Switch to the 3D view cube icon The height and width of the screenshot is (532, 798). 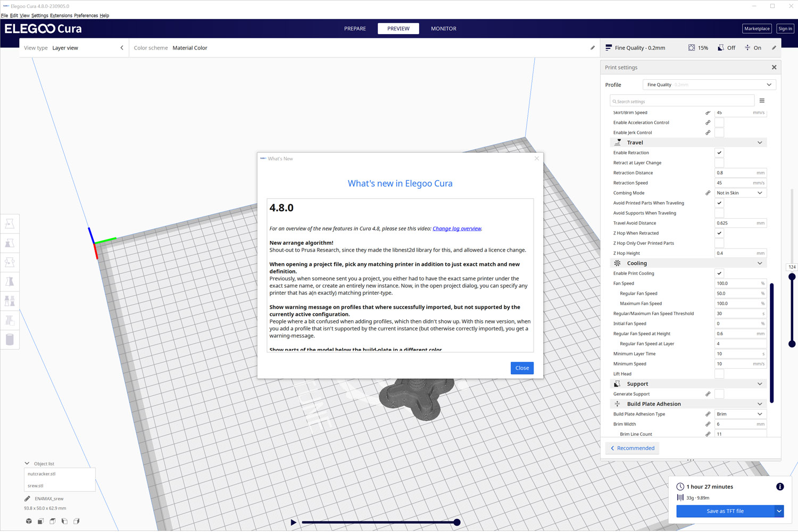(x=29, y=521)
